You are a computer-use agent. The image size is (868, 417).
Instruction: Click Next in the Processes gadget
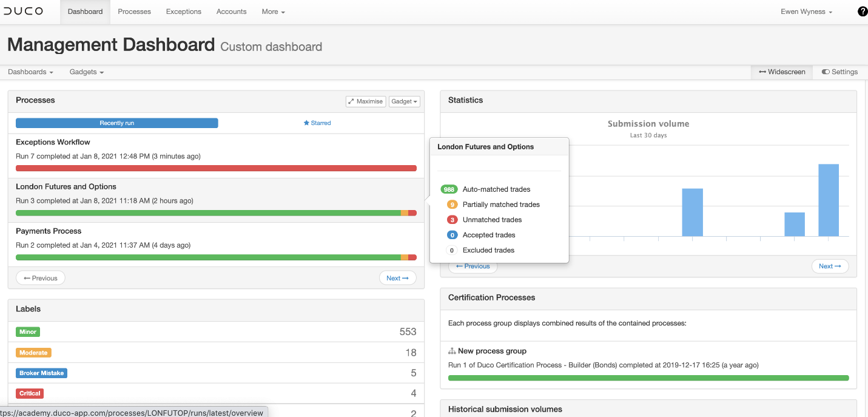(397, 277)
